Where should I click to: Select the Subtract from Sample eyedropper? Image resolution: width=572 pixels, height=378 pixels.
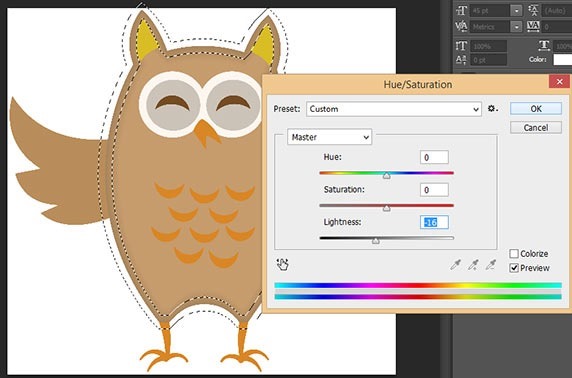(491, 265)
